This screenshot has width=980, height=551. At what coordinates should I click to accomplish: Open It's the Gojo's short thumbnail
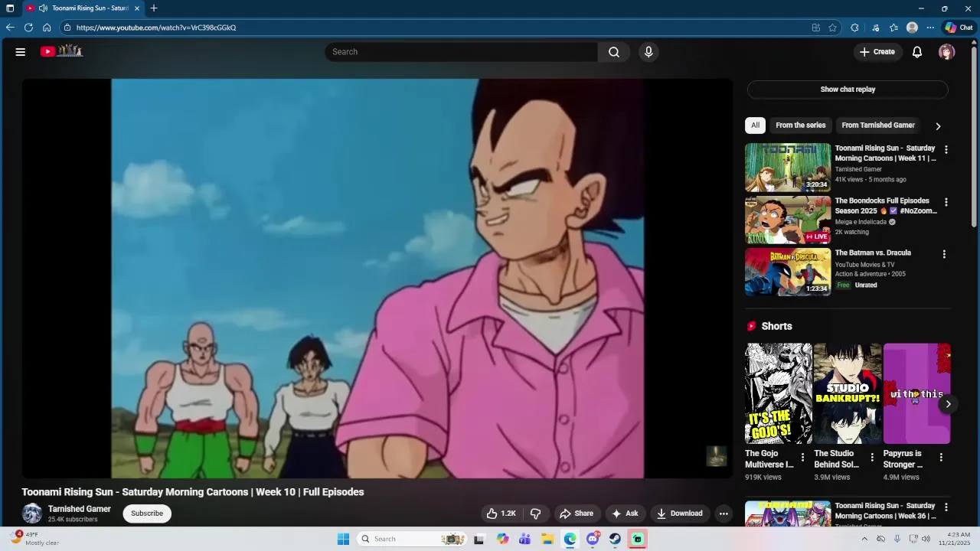click(779, 393)
